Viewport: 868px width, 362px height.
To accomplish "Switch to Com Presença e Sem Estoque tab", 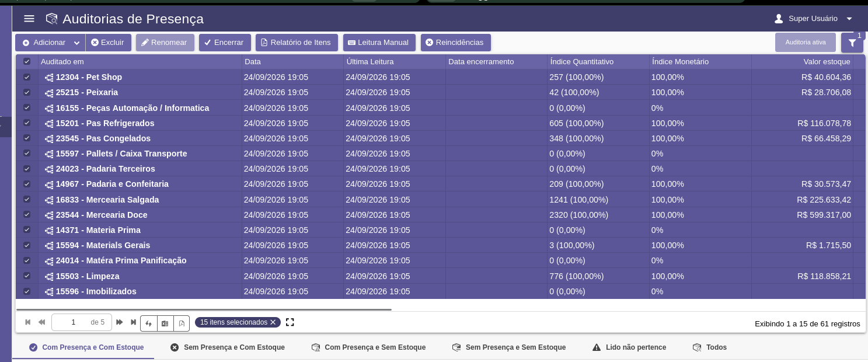I will pyautogui.click(x=368, y=347).
